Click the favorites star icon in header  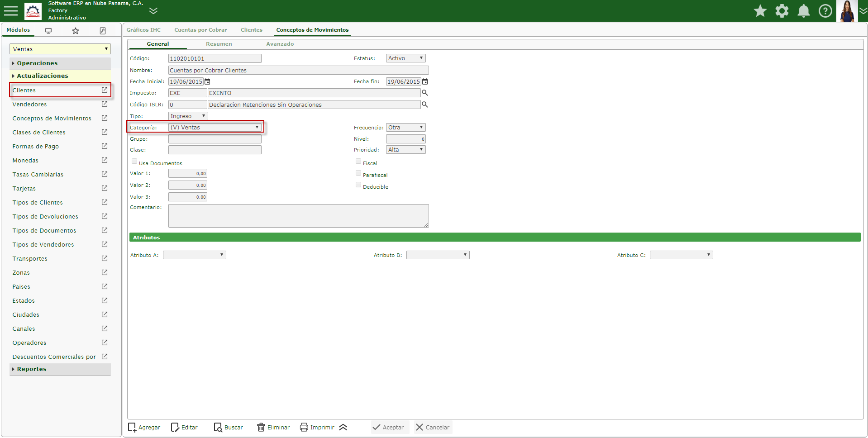[x=760, y=11]
